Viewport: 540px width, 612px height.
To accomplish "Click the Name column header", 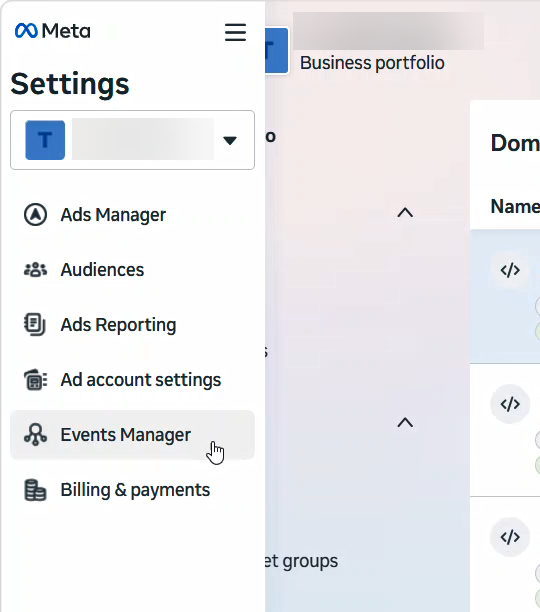I will tap(515, 206).
